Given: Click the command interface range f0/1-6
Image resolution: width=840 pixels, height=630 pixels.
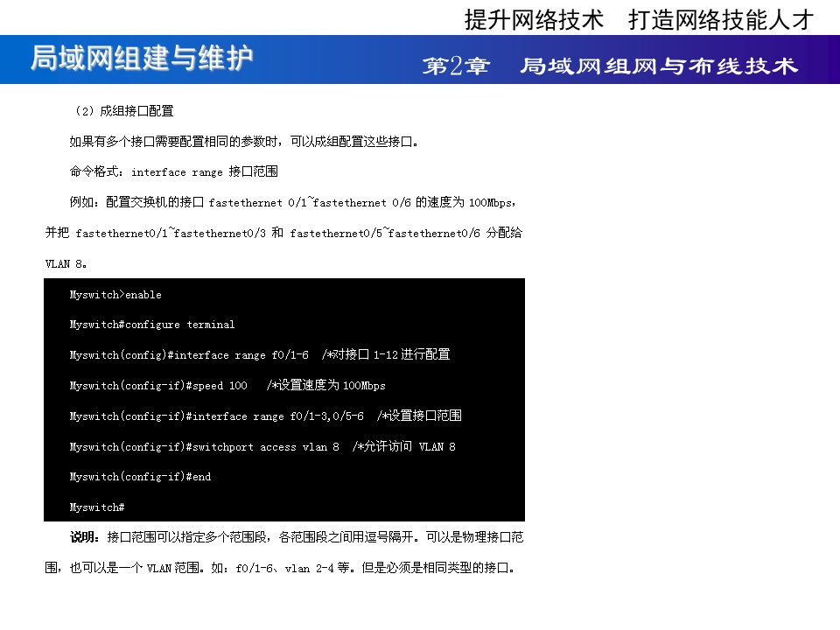Looking at the screenshot, I should 241,355.
